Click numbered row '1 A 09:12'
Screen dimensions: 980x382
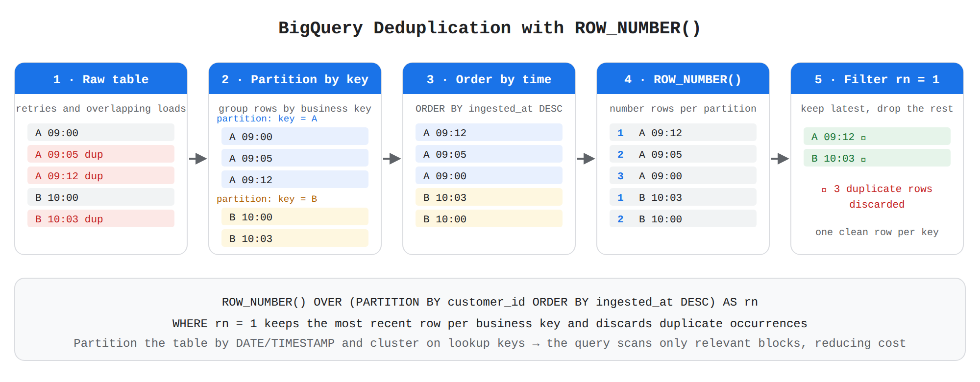click(683, 132)
